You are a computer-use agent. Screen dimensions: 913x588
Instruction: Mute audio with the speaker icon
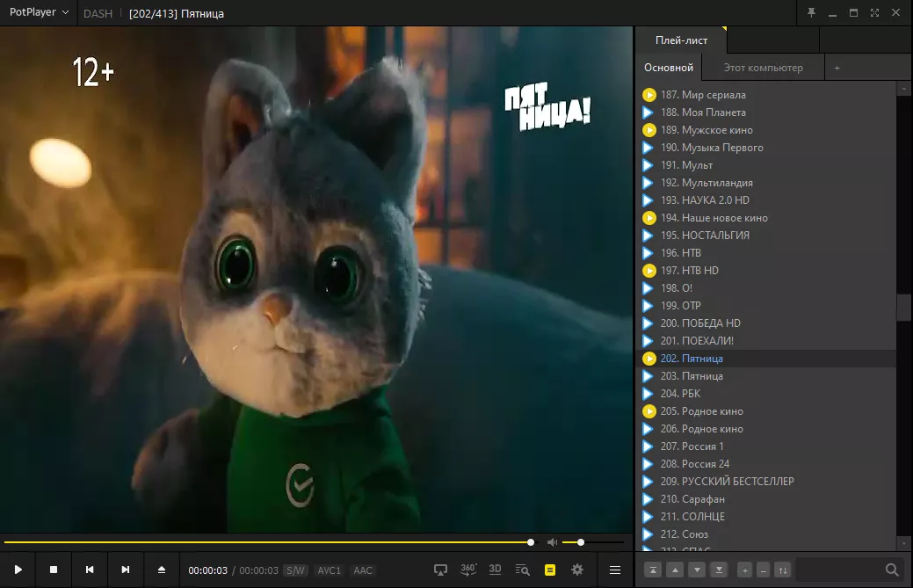click(x=552, y=542)
